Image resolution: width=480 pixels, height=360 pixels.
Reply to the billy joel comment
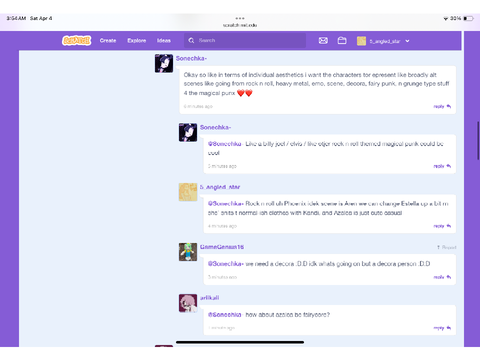442,166
